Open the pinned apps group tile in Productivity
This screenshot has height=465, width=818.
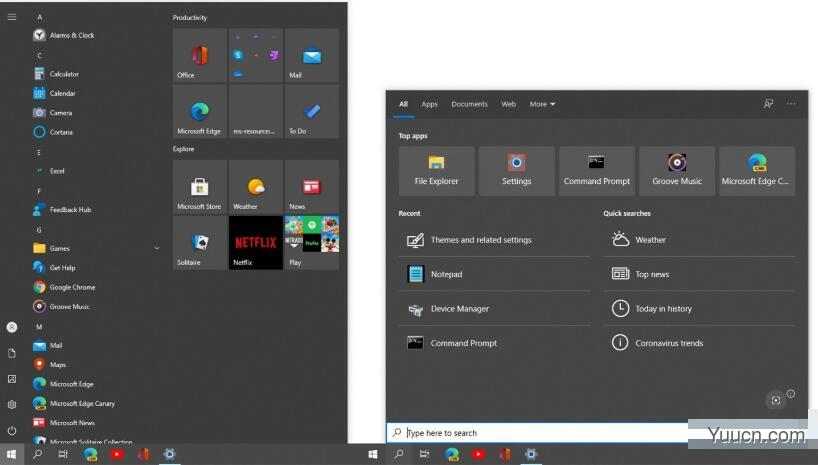tap(256, 55)
